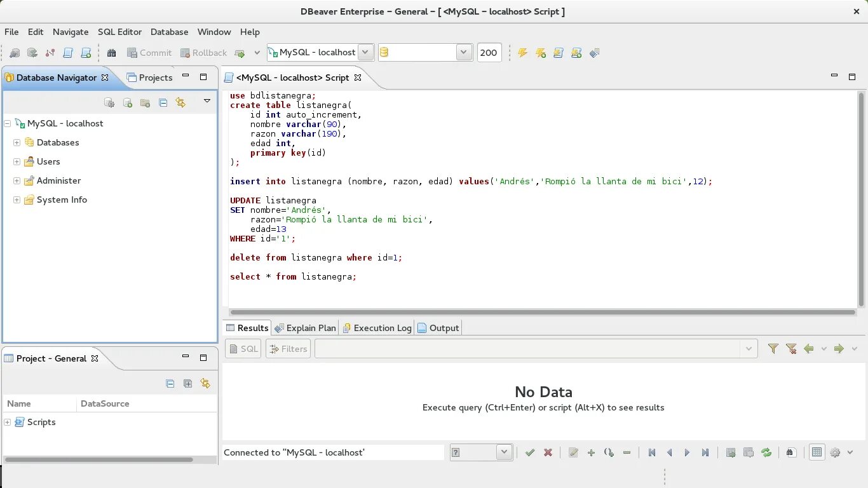Toggle Link with Editor in Database Navigator
The height and width of the screenshot is (488, 868).
point(180,102)
